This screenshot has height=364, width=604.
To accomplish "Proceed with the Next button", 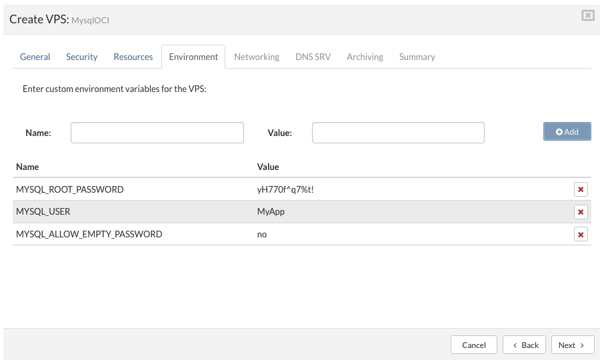I will point(572,345).
